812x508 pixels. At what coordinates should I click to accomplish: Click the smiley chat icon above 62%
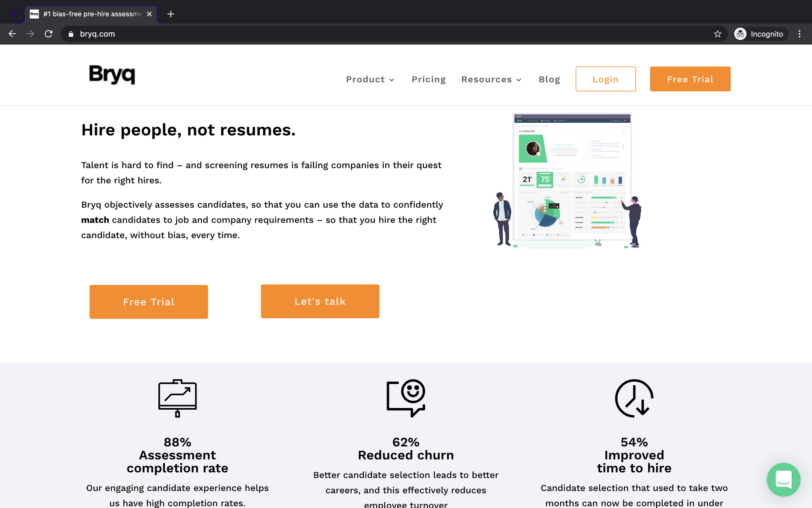pos(406,398)
